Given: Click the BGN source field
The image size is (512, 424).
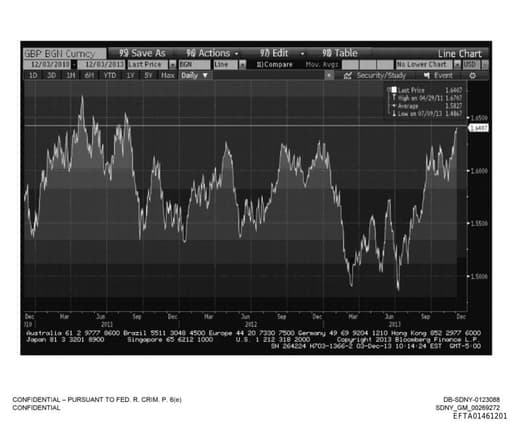Looking at the screenshot, I should pyautogui.click(x=195, y=65).
